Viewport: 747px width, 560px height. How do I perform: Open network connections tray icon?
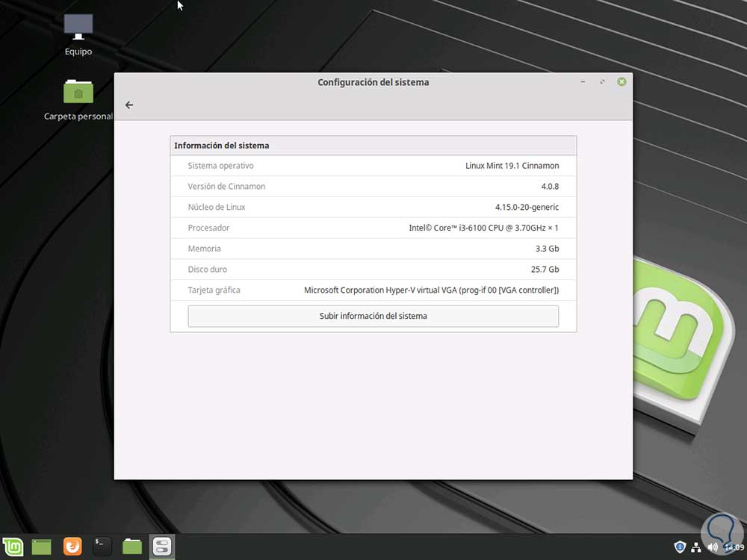696,547
